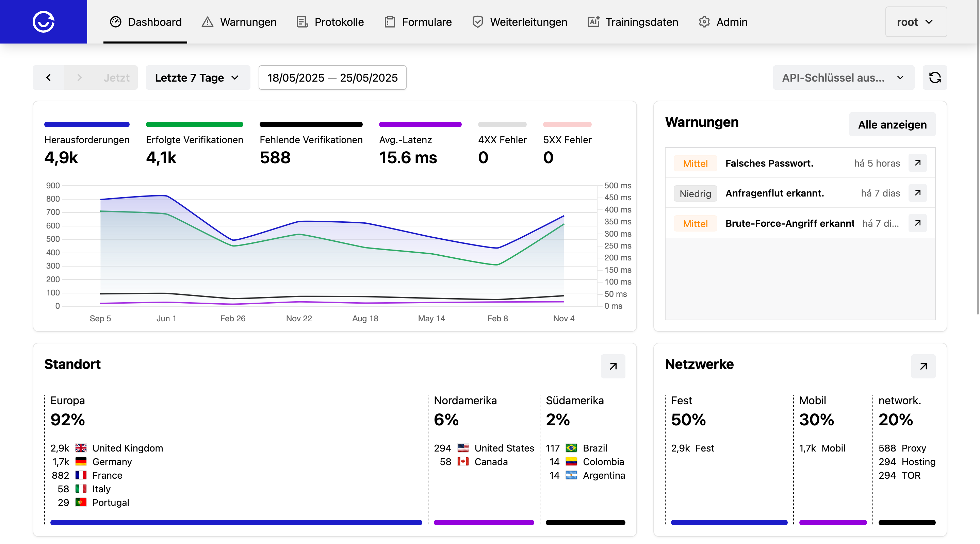Viewport: 980px width, 544px height.
Task: Switch to Warnungen tab
Action: click(x=239, y=22)
